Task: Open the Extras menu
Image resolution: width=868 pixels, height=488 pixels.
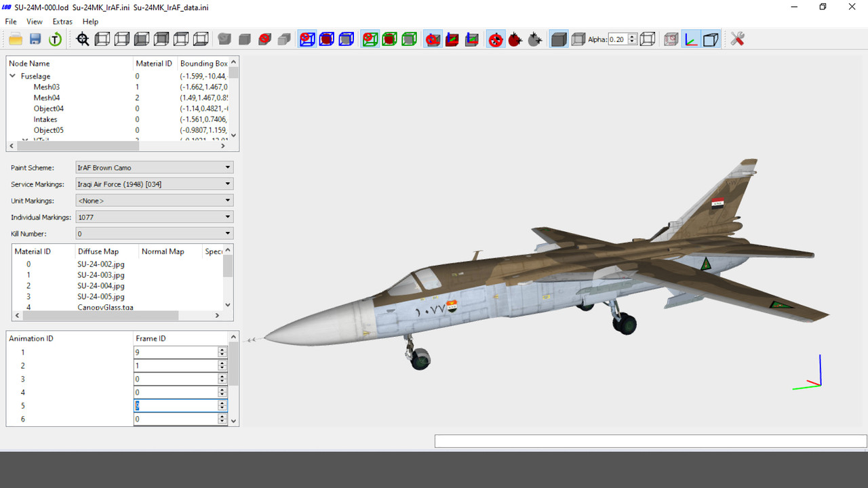Action: 62,22
